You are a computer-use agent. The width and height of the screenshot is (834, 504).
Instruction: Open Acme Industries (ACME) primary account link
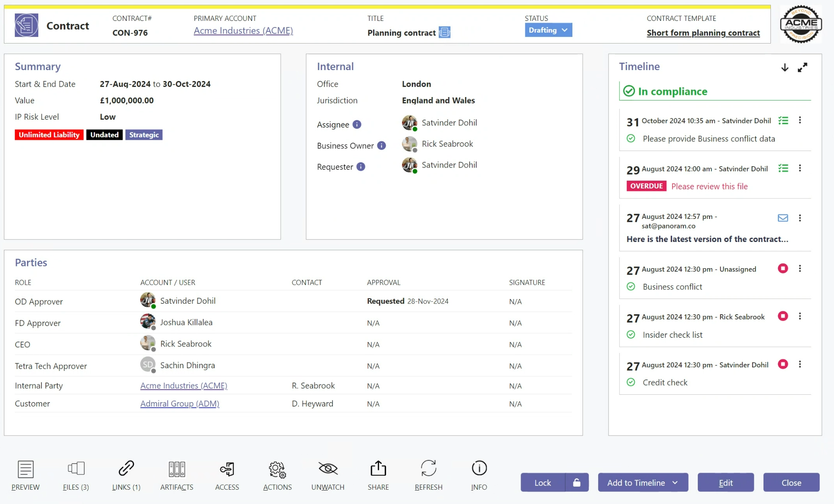click(243, 31)
